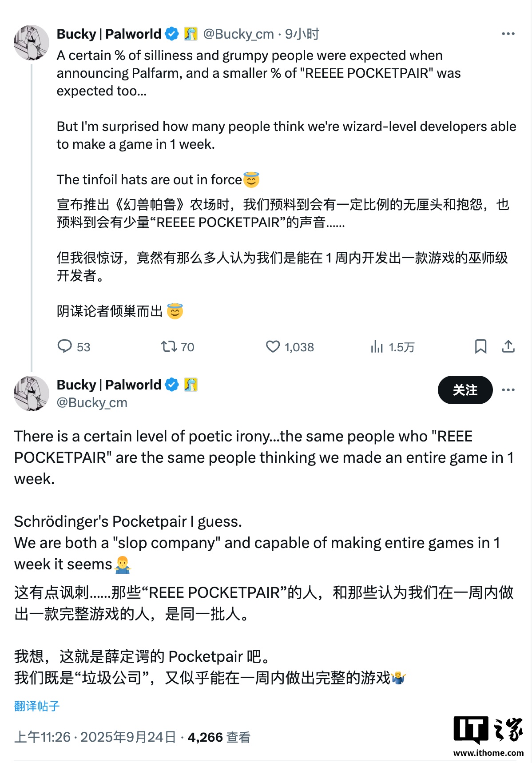Click the 9小时 timestamp link
Viewport: 532px width, 763px height.
(x=302, y=34)
